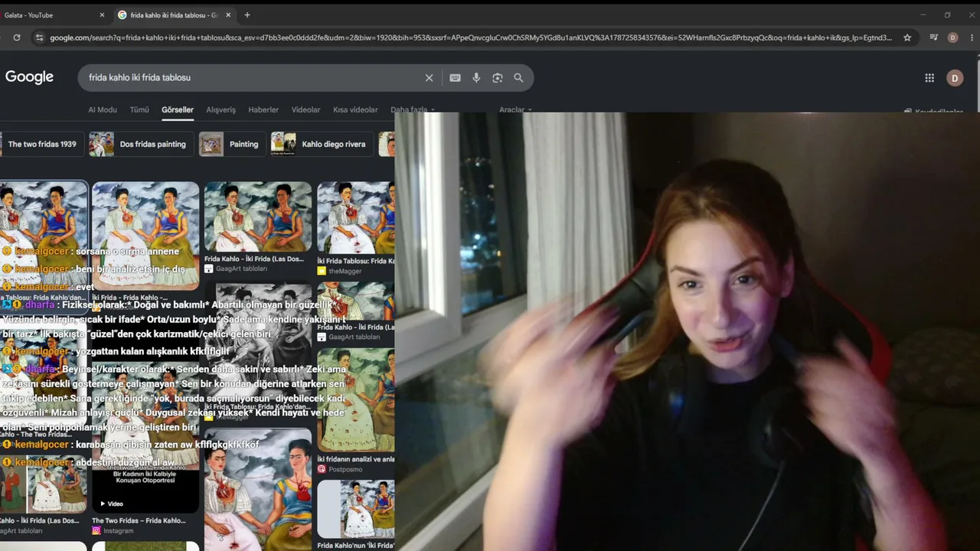Viewport: 980px width, 551px height.
Task: Expand the Araçlar tools dropdown
Action: click(515, 109)
